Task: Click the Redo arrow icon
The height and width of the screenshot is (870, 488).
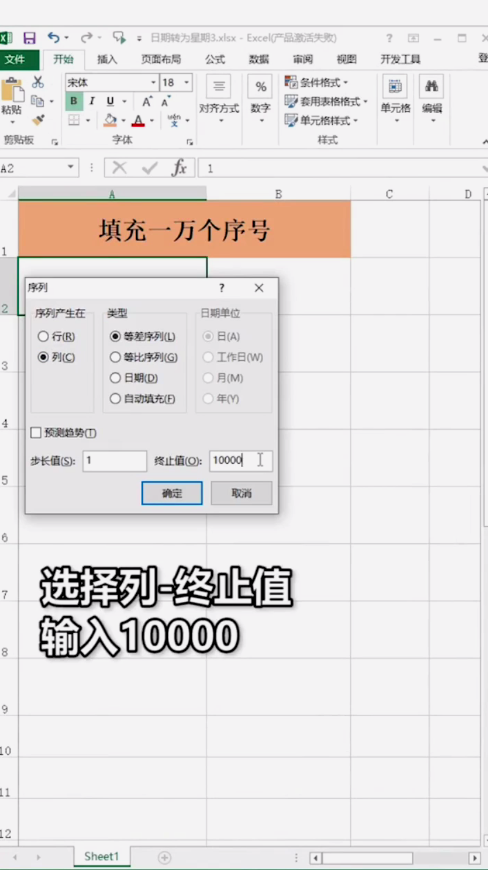Action: pos(87,38)
